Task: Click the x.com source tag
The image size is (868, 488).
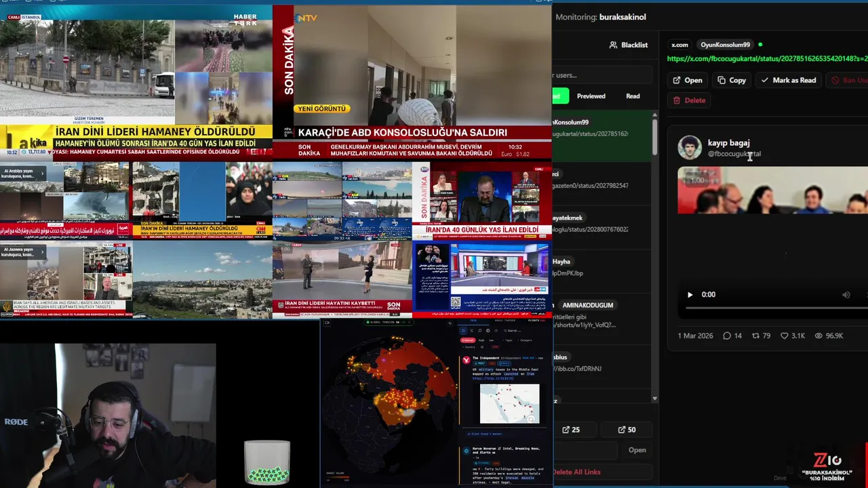Action: (679, 45)
